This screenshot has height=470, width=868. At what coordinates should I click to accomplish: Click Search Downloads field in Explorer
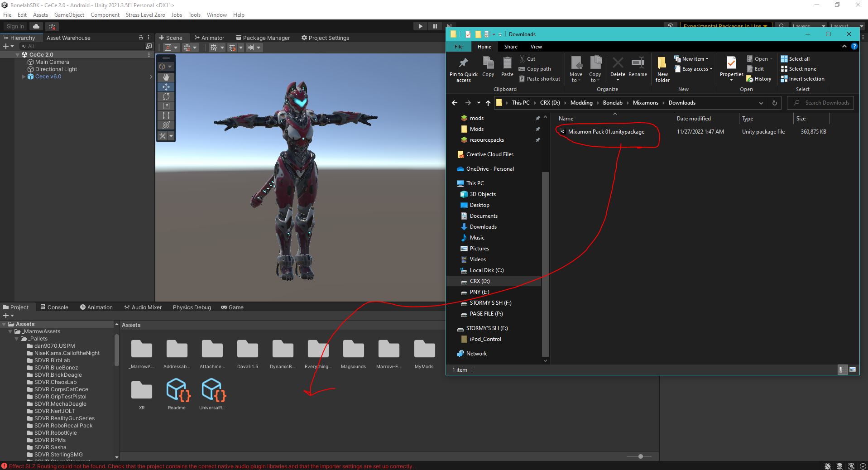(x=820, y=103)
